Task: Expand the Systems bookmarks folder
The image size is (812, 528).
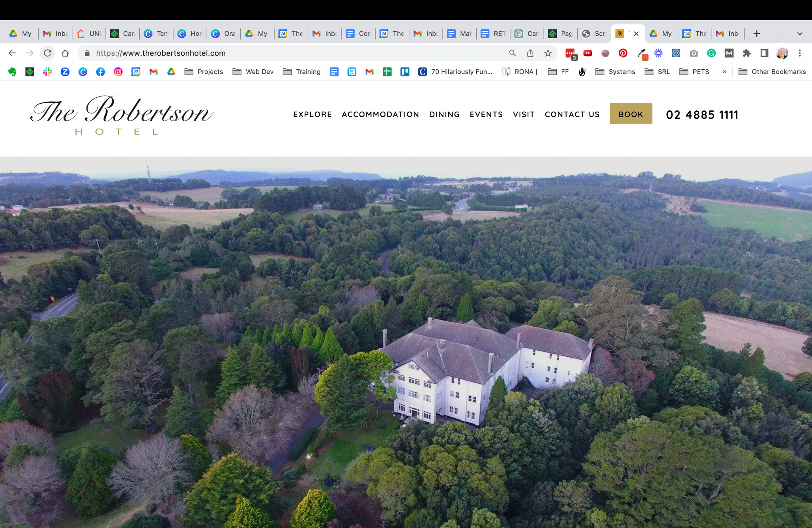Action: tap(615, 71)
